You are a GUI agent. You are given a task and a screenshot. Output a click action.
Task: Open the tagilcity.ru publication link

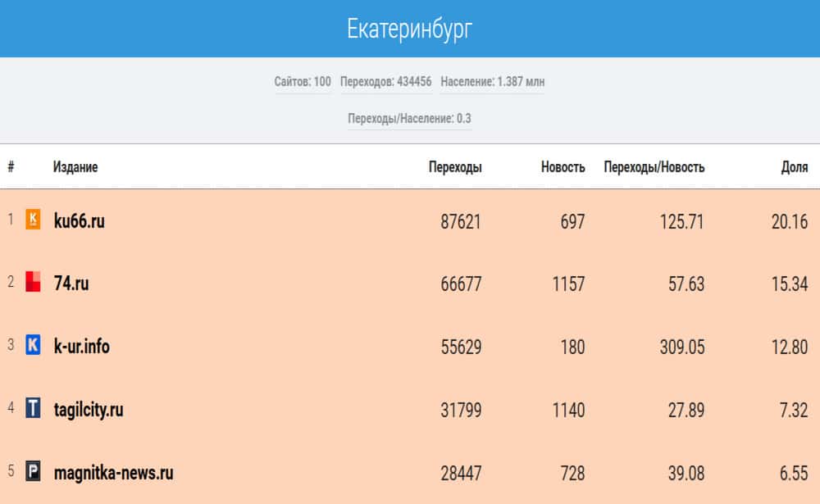(x=89, y=410)
